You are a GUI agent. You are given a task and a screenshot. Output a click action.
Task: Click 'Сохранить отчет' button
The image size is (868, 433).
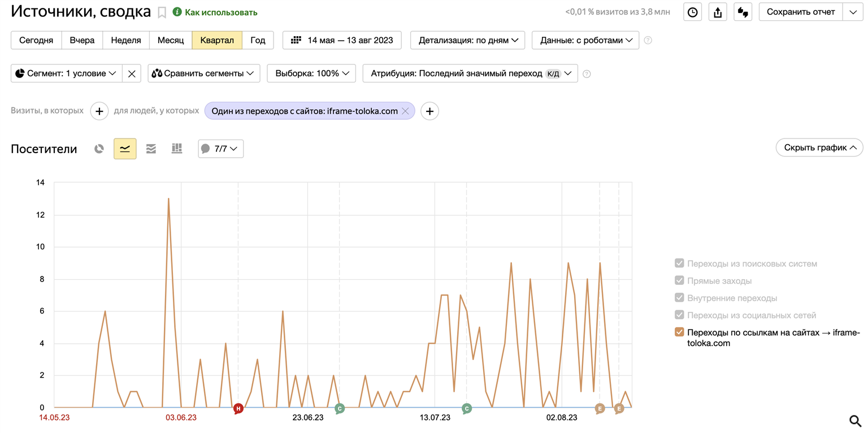800,12
